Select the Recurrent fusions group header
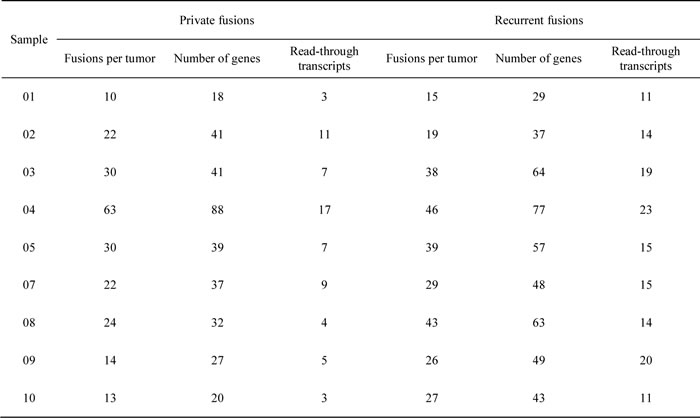This screenshot has width=700, height=418. coord(539,20)
